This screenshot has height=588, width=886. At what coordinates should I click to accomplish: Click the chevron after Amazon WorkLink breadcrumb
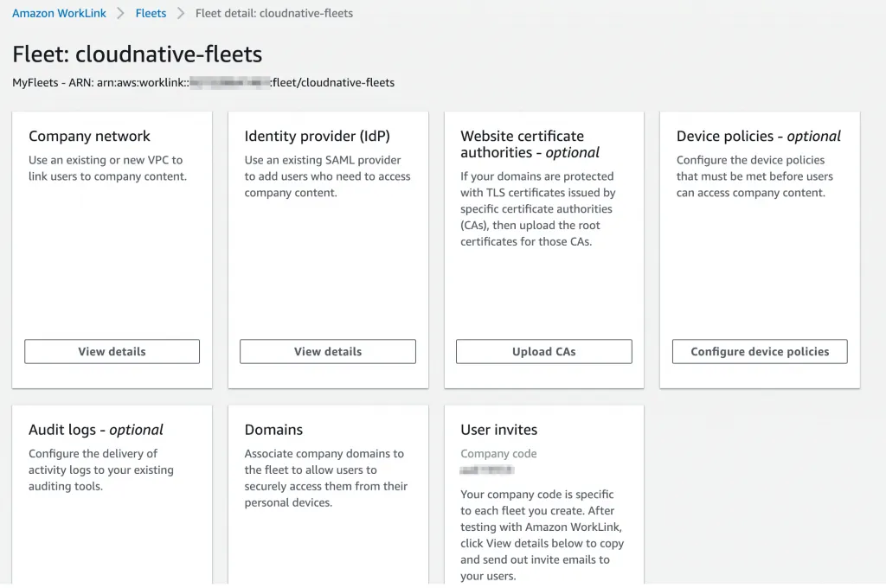(x=120, y=14)
